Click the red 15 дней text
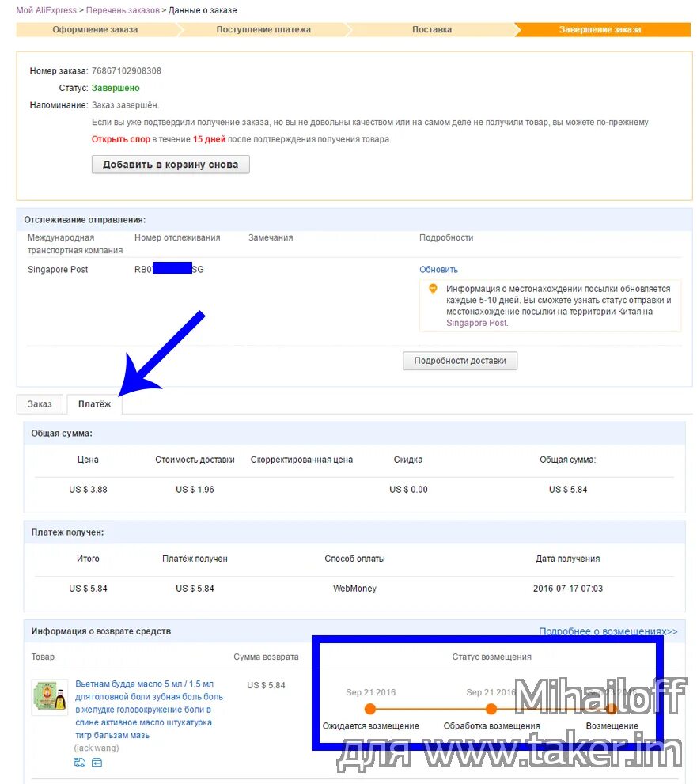 pos(209,139)
